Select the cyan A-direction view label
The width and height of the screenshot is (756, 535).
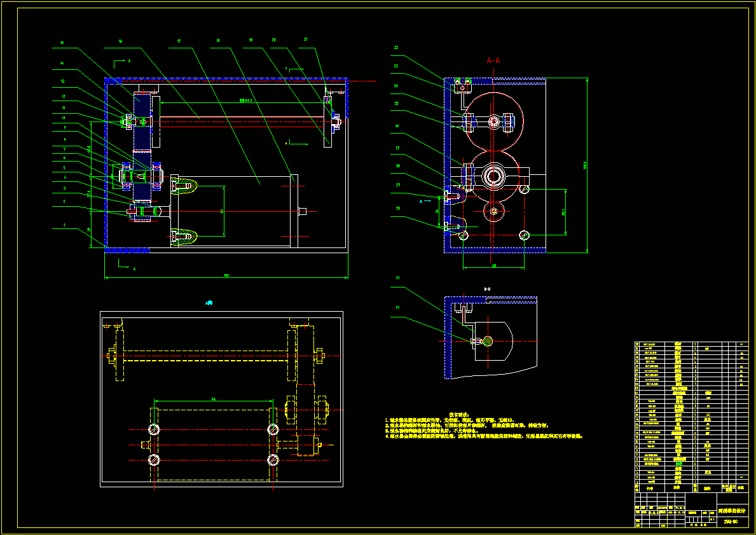(x=209, y=303)
